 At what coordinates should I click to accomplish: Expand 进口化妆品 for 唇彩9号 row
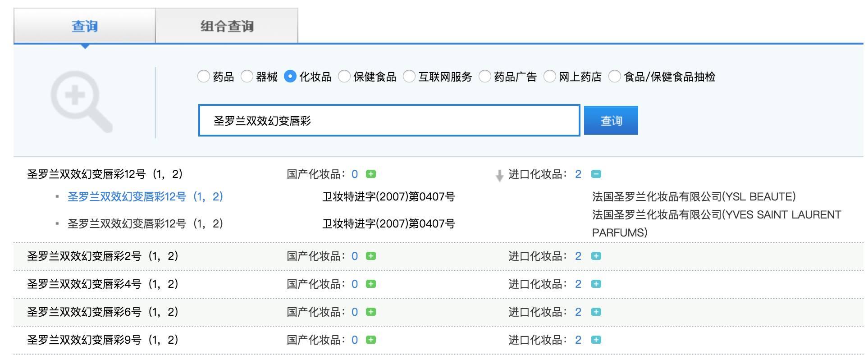[596, 340]
